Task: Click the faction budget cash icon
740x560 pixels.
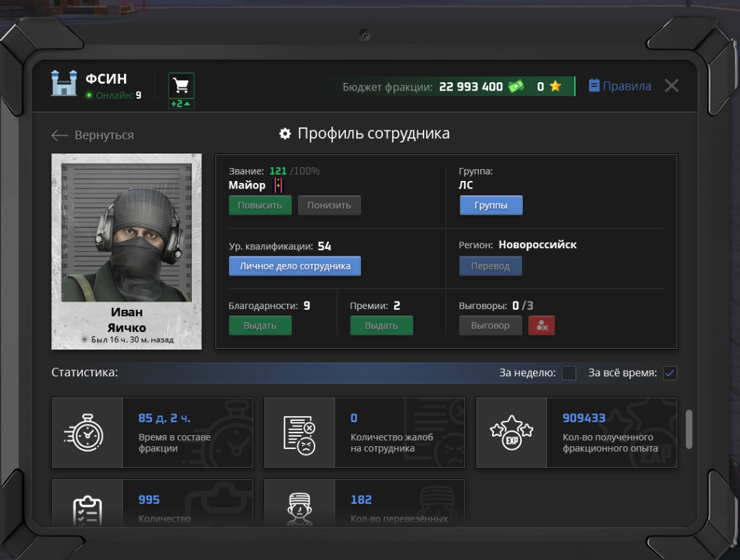Action: coord(516,86)
